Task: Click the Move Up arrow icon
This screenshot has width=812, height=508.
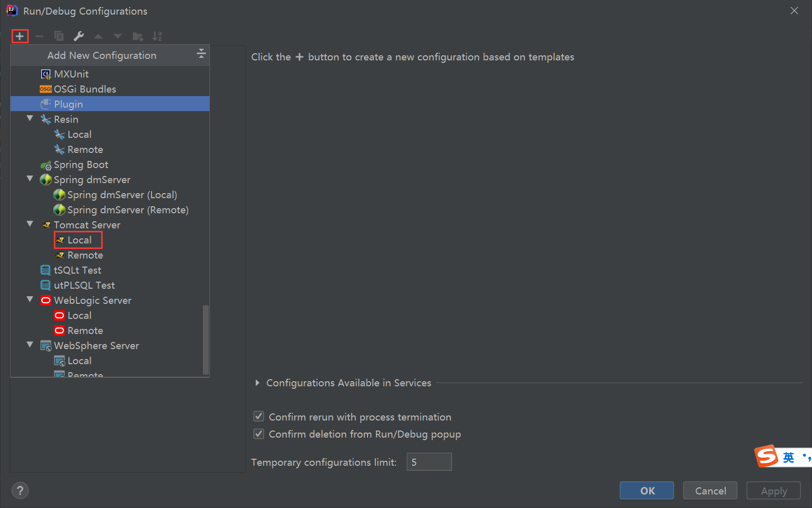Action: [x=98, y=36]
